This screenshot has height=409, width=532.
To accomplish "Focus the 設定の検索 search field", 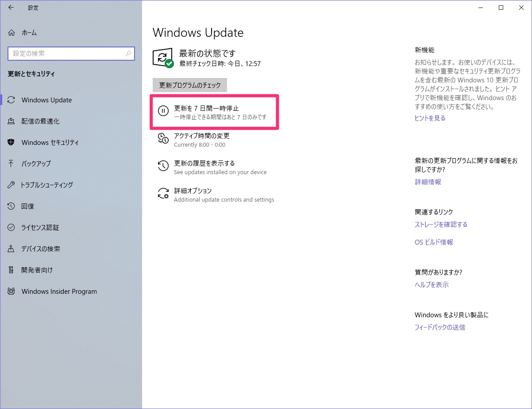I will coord(71,54).
